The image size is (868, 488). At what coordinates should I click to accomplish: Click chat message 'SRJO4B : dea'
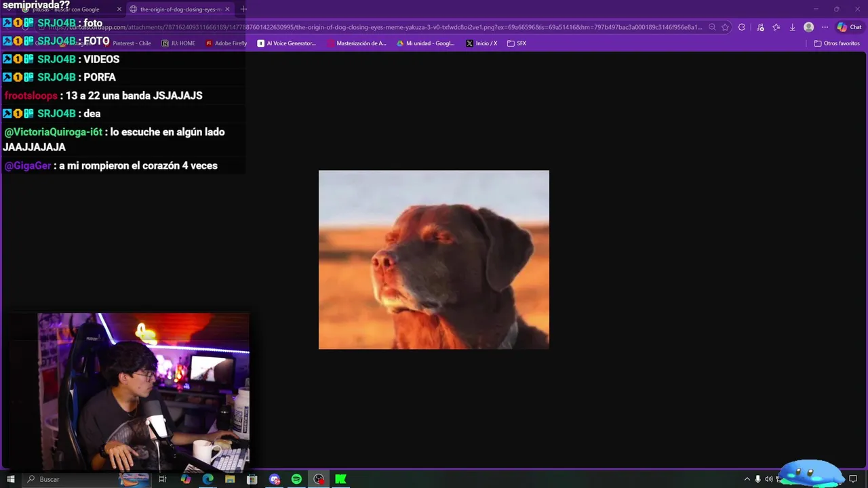click(x=52, y=113)
